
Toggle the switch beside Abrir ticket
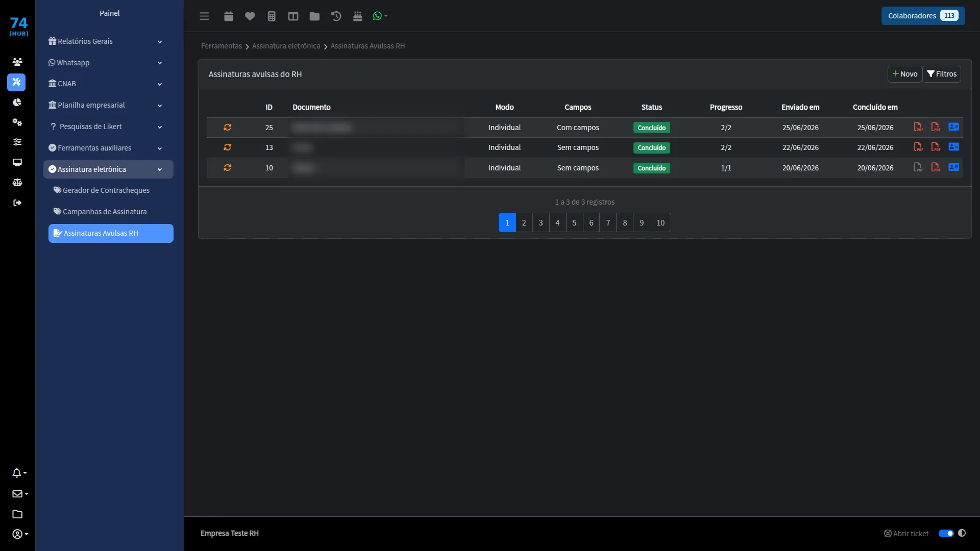click(946, 533)
